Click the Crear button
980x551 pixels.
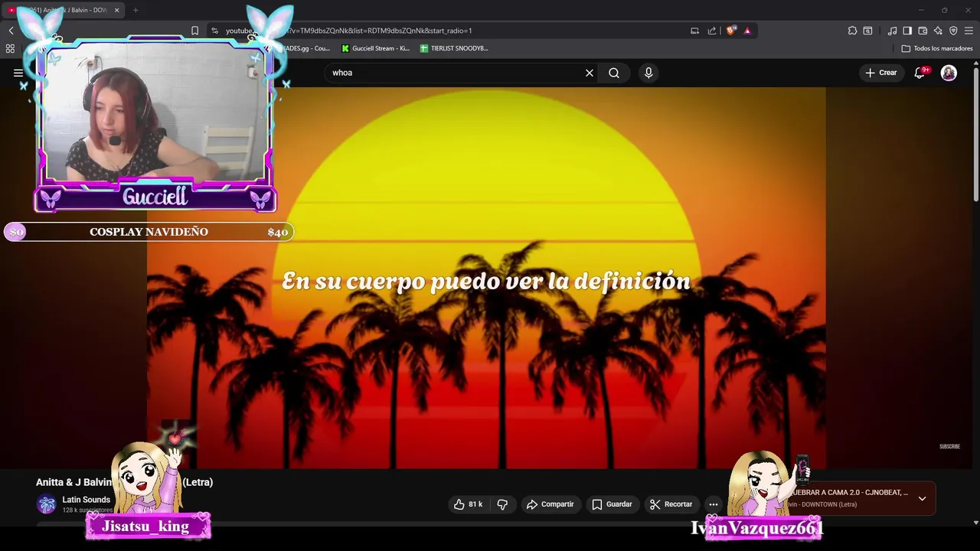[880, 73]
